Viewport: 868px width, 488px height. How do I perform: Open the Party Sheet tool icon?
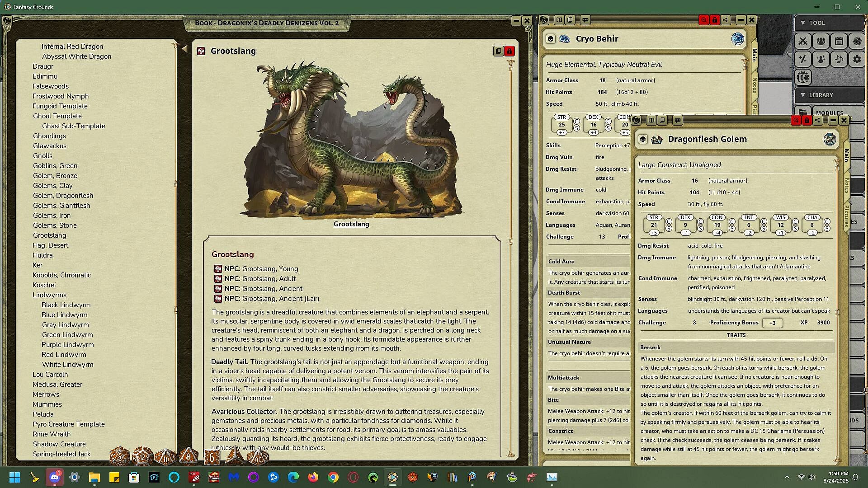[821, 41]
